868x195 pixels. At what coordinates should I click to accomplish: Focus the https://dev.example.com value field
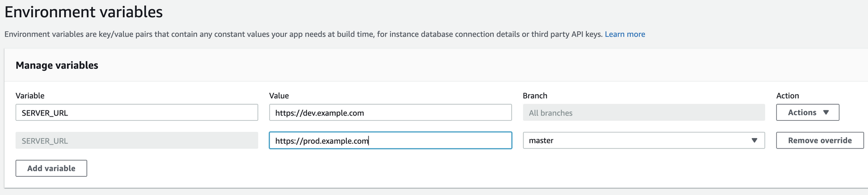390,112
